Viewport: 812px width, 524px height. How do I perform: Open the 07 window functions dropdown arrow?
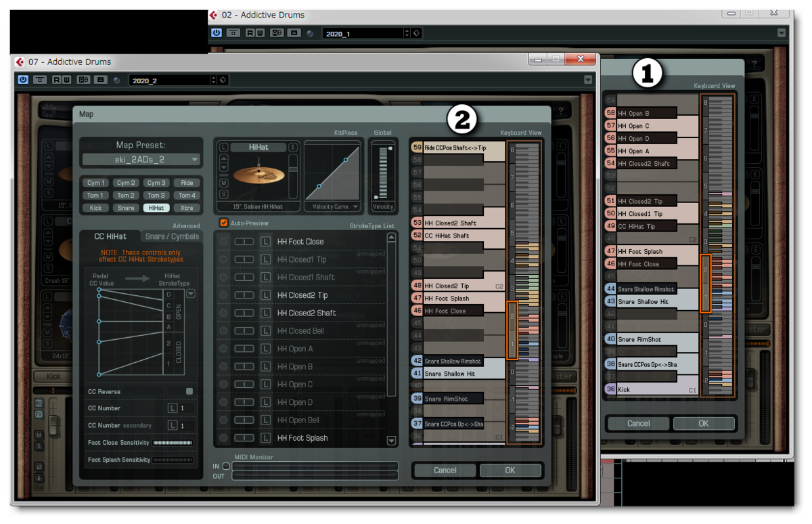click(x=588, y=80)
